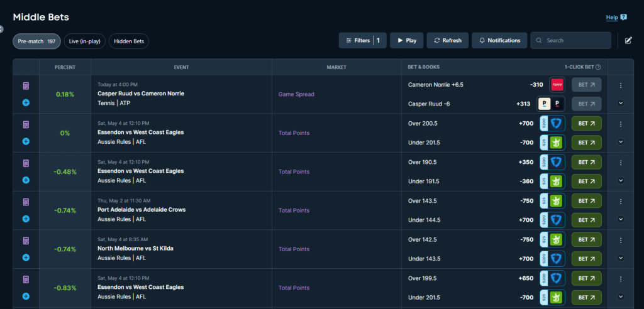Image resolution: width=644 pixels, height=309 pixels.
Task: Expand the Casper Ruud vs Cameron Norrie row
Action: pyautogui.click(x=621, y=103)
